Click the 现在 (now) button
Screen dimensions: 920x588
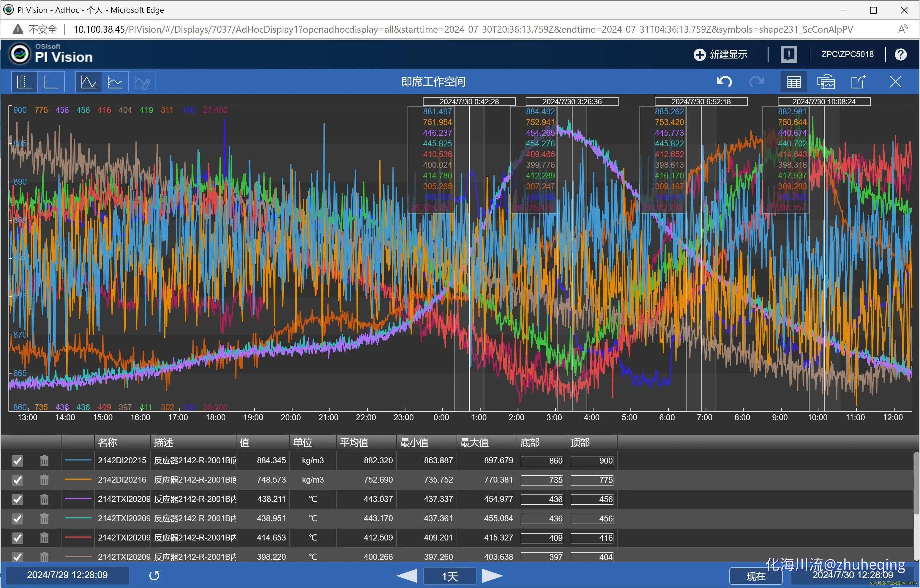click(x=755, y=576)
